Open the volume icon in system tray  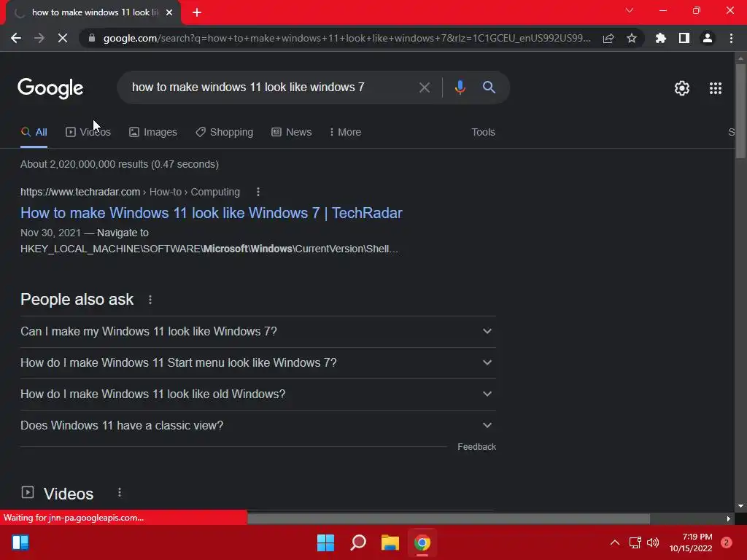pyautogui.click(x=653, y=542)
